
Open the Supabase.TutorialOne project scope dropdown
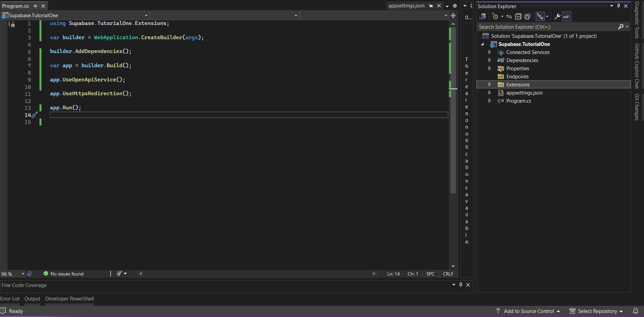(75, 15)
